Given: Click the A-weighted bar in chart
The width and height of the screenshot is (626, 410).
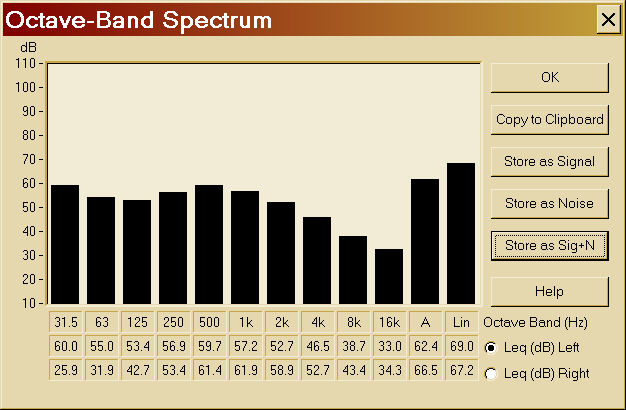Looking at the screenshot, I should pyautogui.click(x=425, y=242).
